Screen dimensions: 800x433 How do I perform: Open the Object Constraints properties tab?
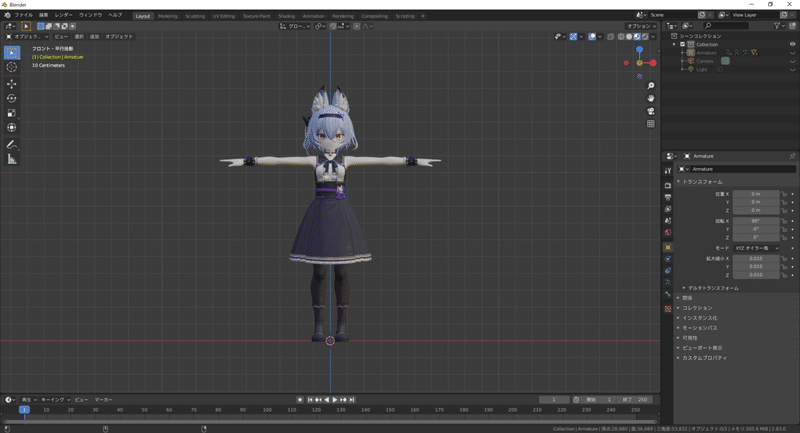coord(667,271)
